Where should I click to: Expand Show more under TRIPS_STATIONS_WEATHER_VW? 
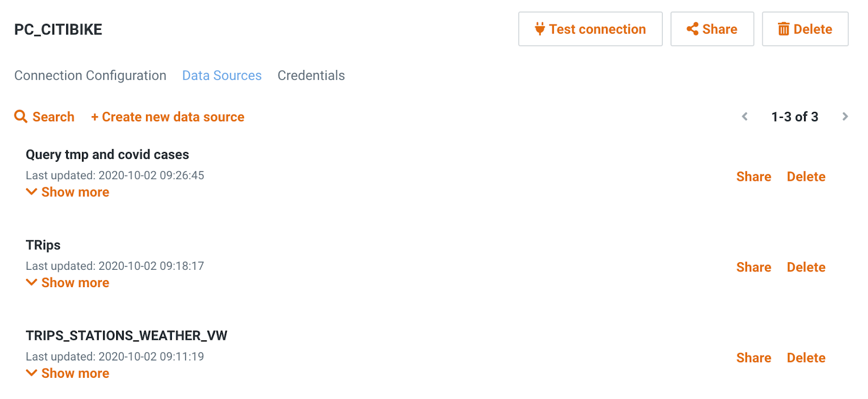[68, 373]
